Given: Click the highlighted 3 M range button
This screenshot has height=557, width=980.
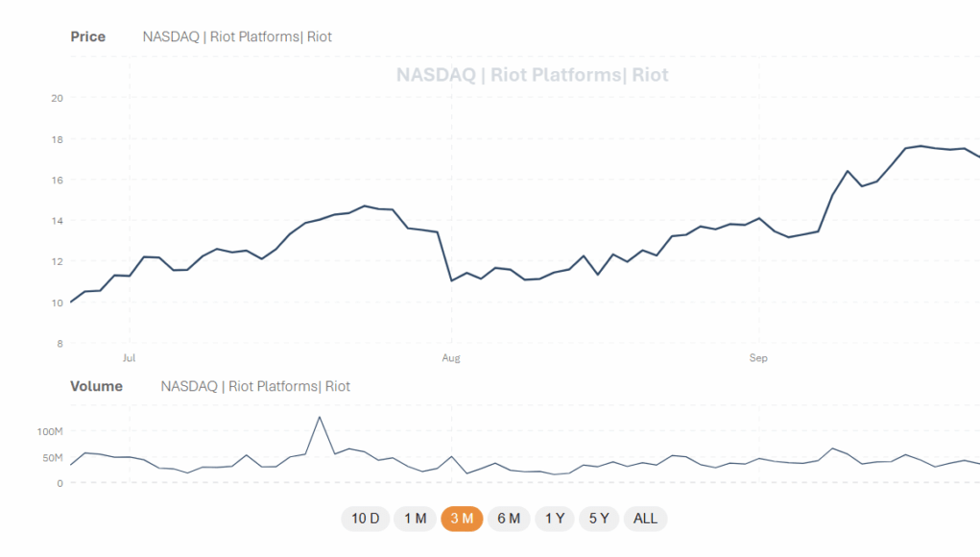Looking at the screenshot, I should (462, 519).
